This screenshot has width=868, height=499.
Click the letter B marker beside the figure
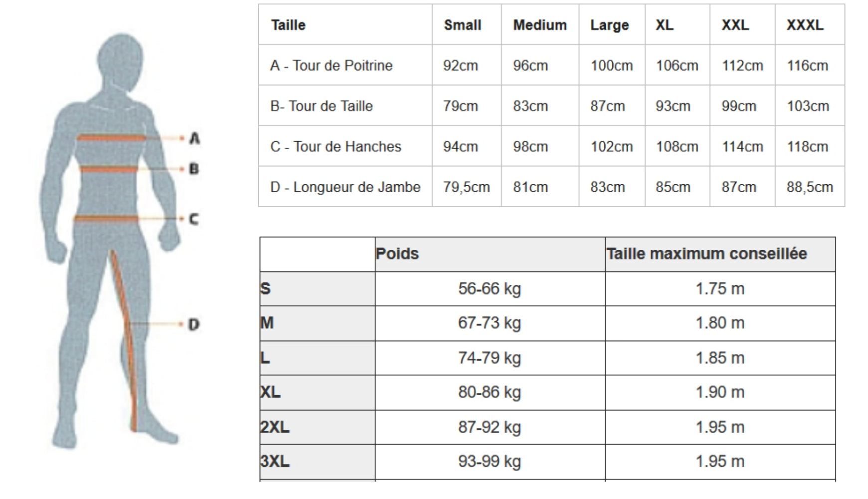(x=194, y=169)
